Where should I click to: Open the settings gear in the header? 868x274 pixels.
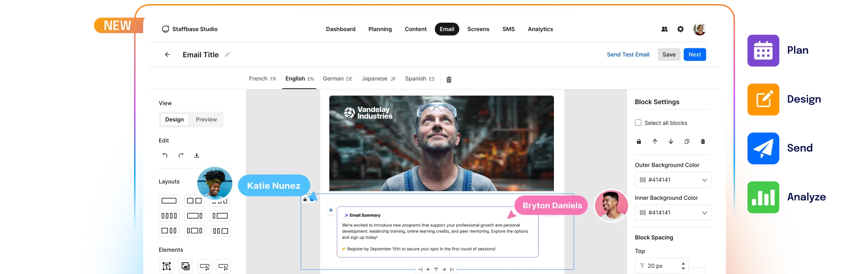[681, 29]
